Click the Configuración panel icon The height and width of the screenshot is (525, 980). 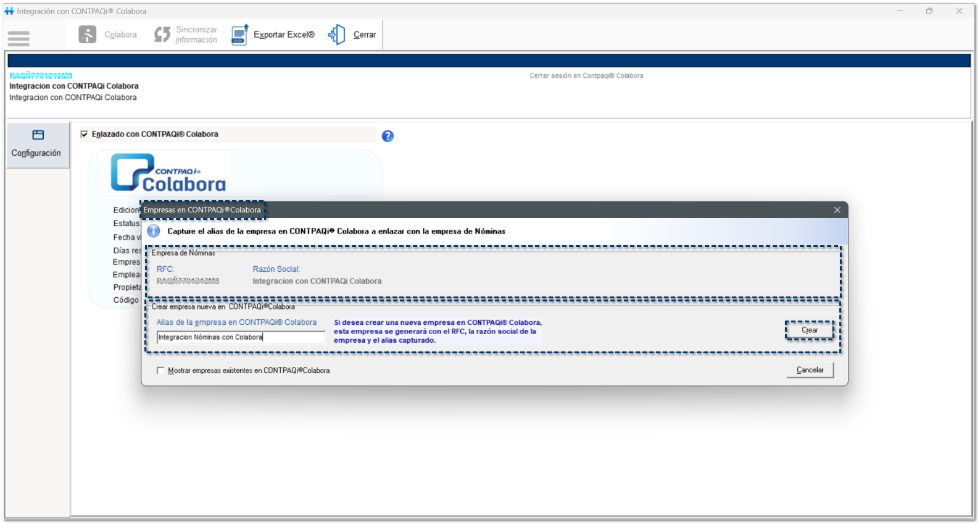click(x=38, y=135)
